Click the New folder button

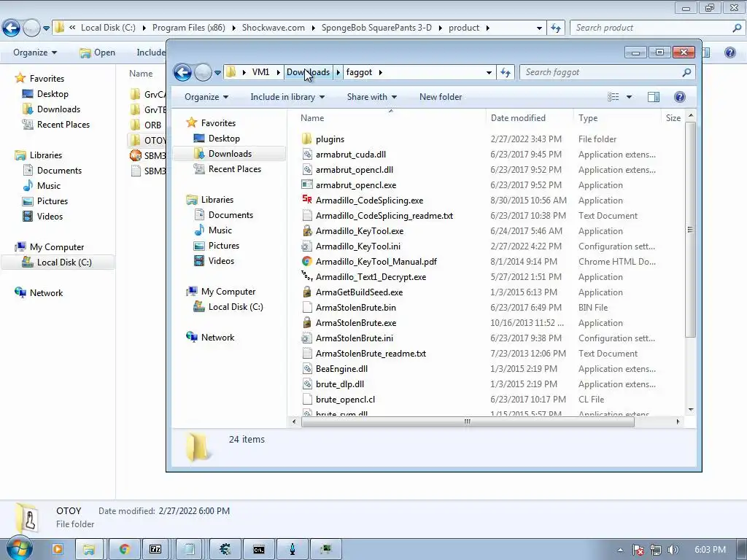[x=441, y=97]
